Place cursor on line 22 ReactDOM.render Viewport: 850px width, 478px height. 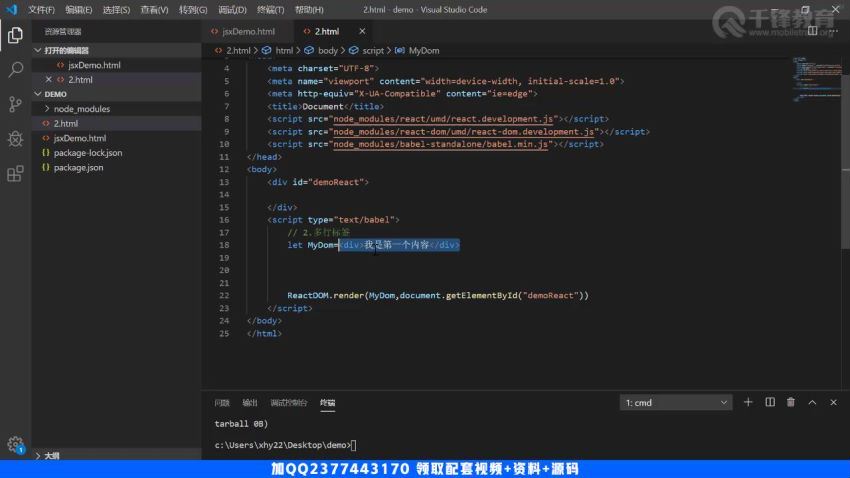[x=437, y=295]
